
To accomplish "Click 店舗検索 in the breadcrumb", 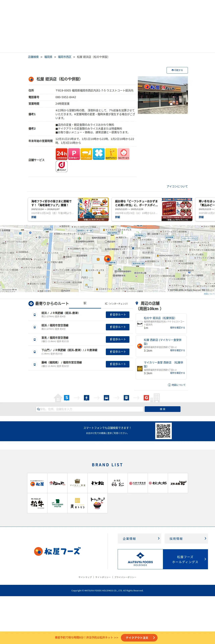I will [33, 57].
